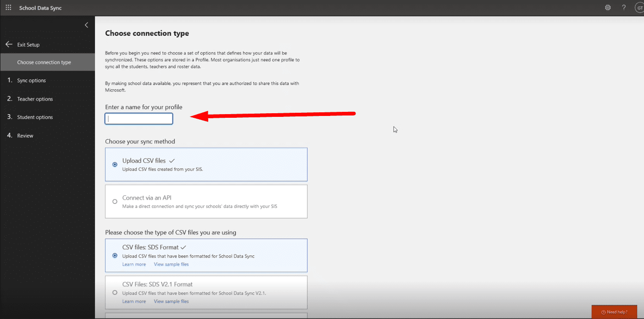Click the Need help? button
644x319 pixels.
pos(614,312)
